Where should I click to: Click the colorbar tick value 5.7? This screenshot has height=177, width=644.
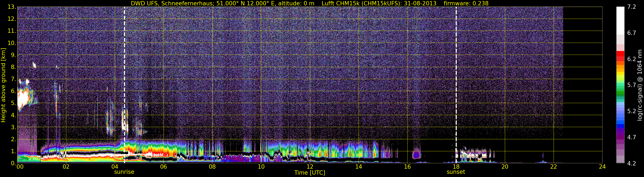[632, 85]
